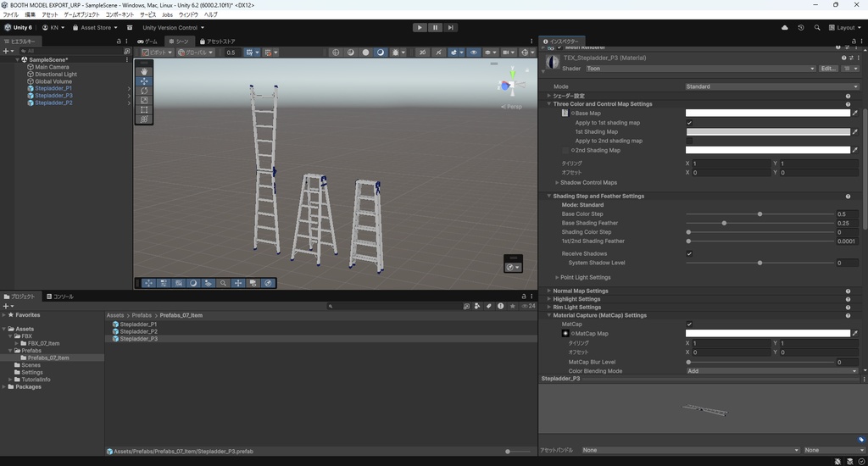Toggle the Receive Shadows checkbox
This screenshot has height=466, width=868.
click(x=689, y=253)
